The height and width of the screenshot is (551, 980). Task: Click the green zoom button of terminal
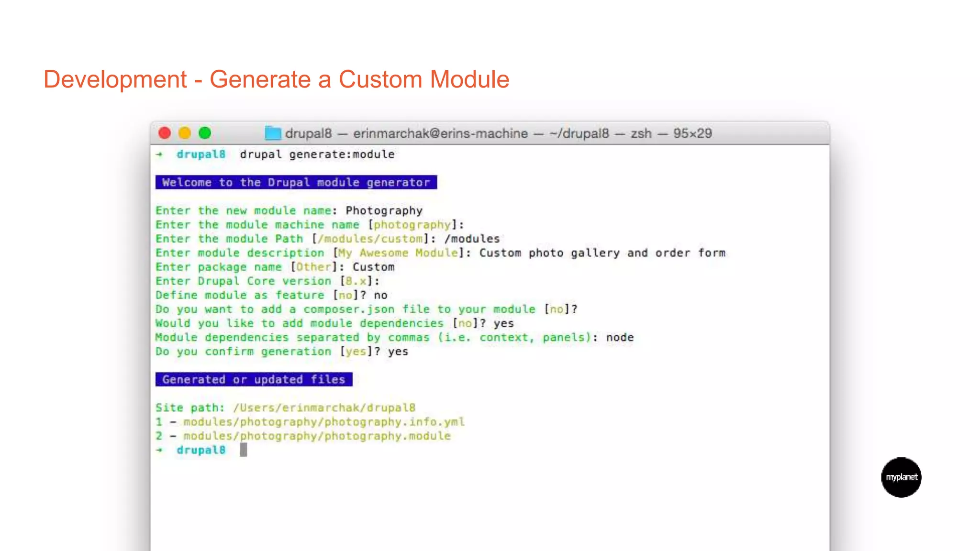pyautogui.click(x=205, y=133)
